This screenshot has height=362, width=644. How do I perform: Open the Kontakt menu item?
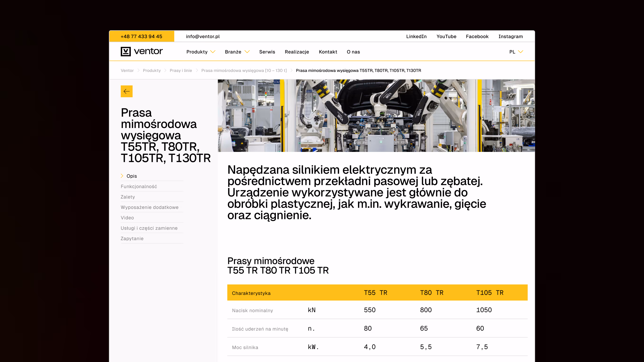(x=328, y=52)
